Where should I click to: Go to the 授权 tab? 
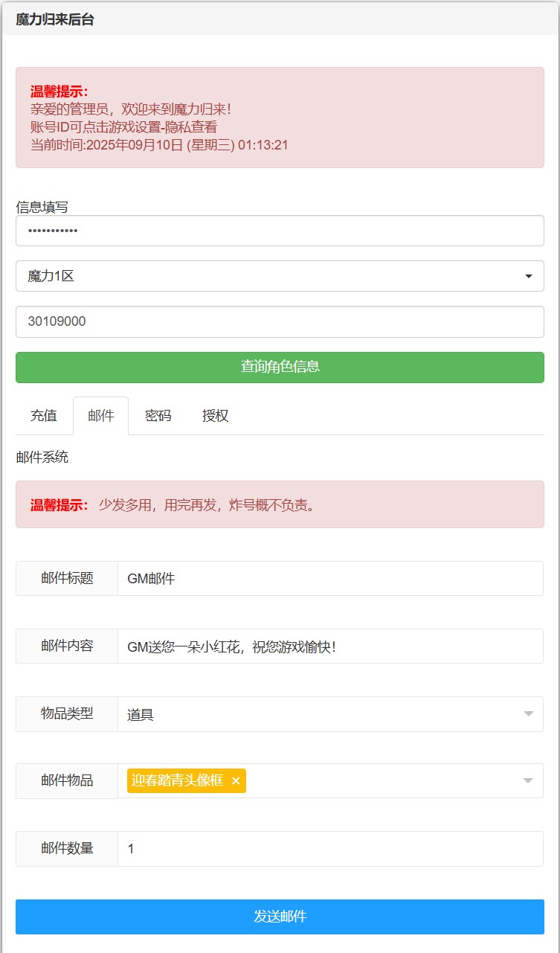coord(215,416)
